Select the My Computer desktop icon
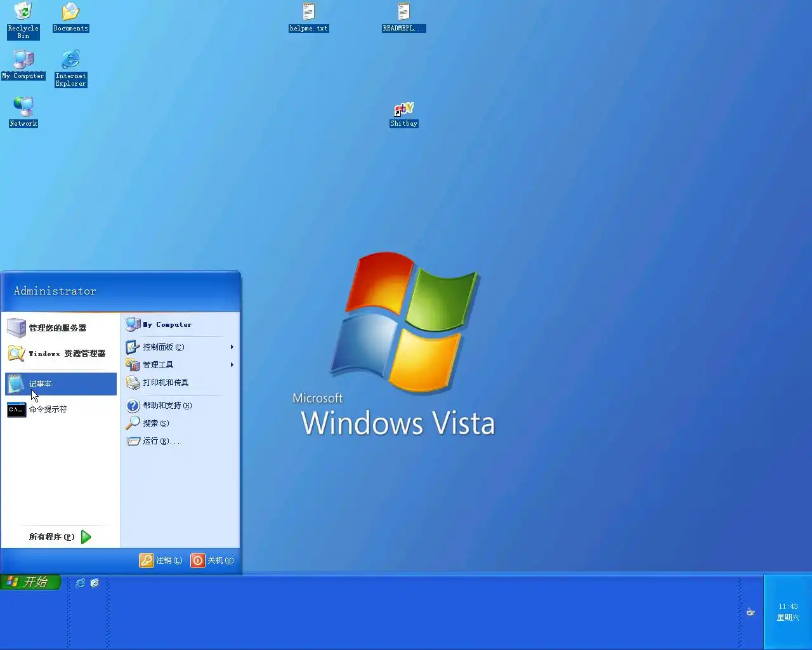This screenshot has width=812, height=650. [23, 64]
